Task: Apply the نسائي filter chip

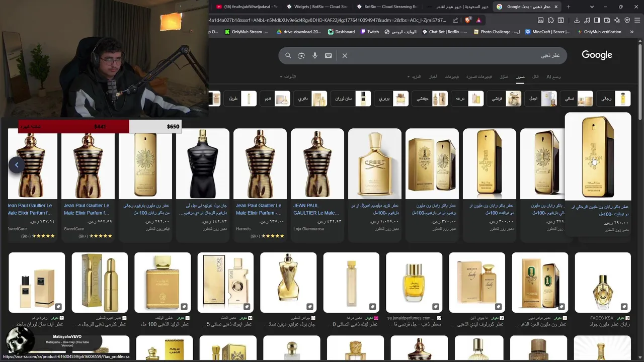Action: coord(577,99)
